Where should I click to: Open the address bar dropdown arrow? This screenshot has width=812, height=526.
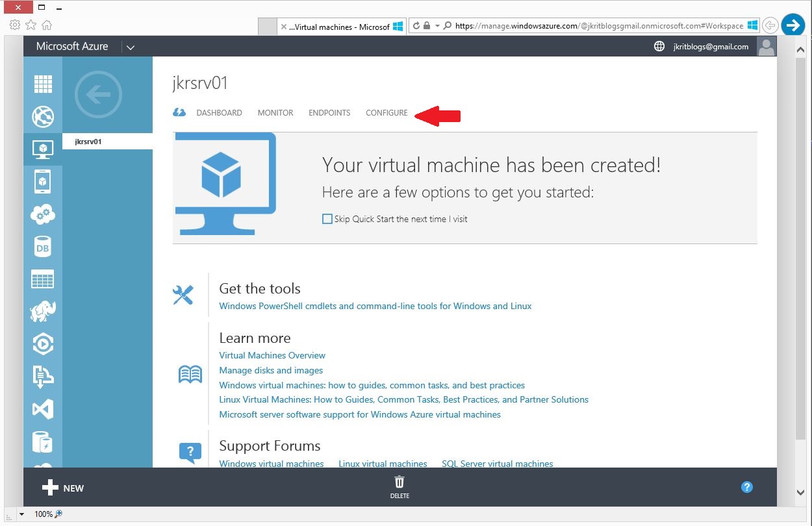437,26
